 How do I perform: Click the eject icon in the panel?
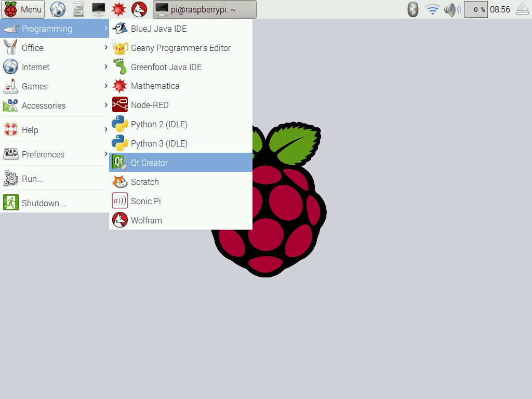pos(522,9)
